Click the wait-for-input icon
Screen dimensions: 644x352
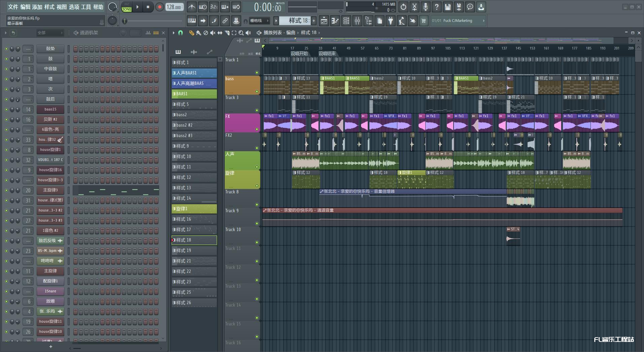[203, 7]
